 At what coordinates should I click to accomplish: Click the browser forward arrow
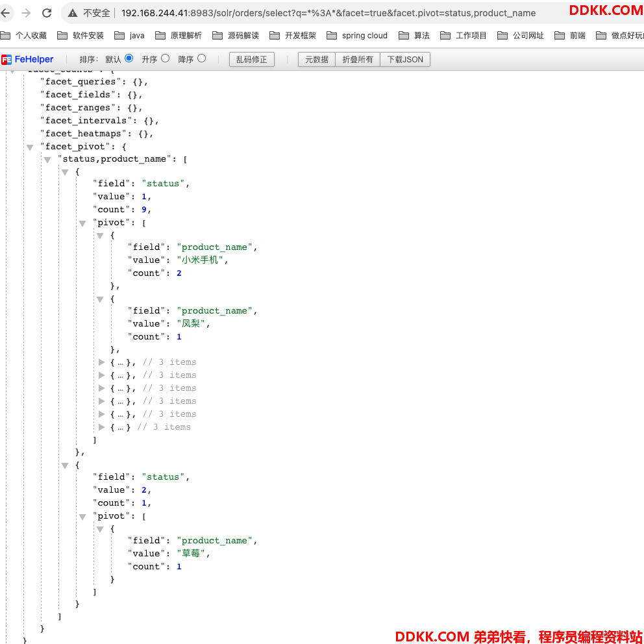click(26, 13)
